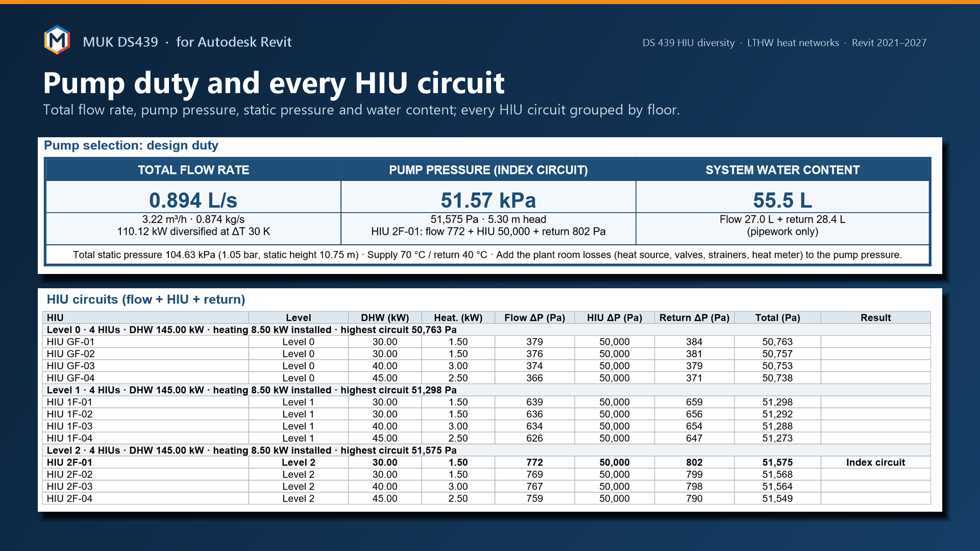Viewport: 980px width, 551px height.
Task: Click the 'Index circuit' result cell
Action: pyautogui.click(x=875, y=462)
